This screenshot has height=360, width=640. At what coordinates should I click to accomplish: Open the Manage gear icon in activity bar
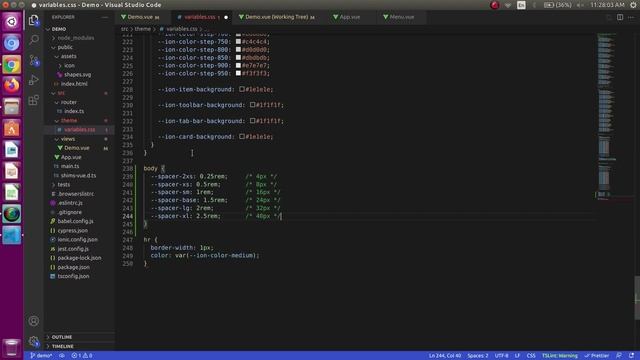click(34, 341)
